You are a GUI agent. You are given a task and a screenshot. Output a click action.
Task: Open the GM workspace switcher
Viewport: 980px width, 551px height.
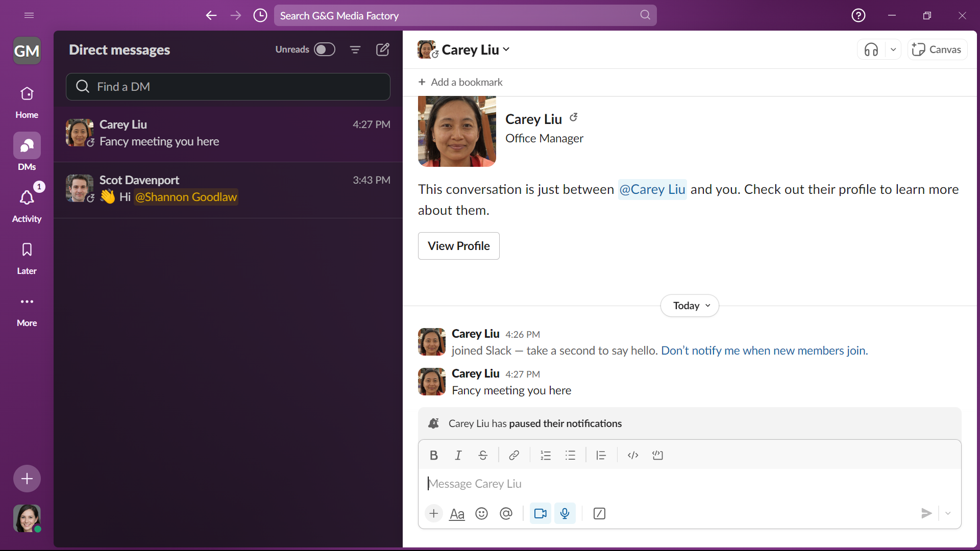[27, 51]
